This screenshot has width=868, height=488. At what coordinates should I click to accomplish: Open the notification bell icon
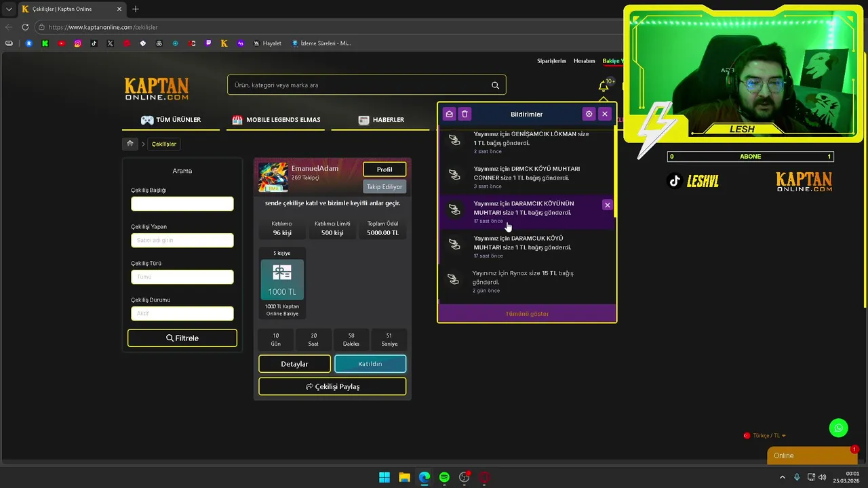(603, 86)
